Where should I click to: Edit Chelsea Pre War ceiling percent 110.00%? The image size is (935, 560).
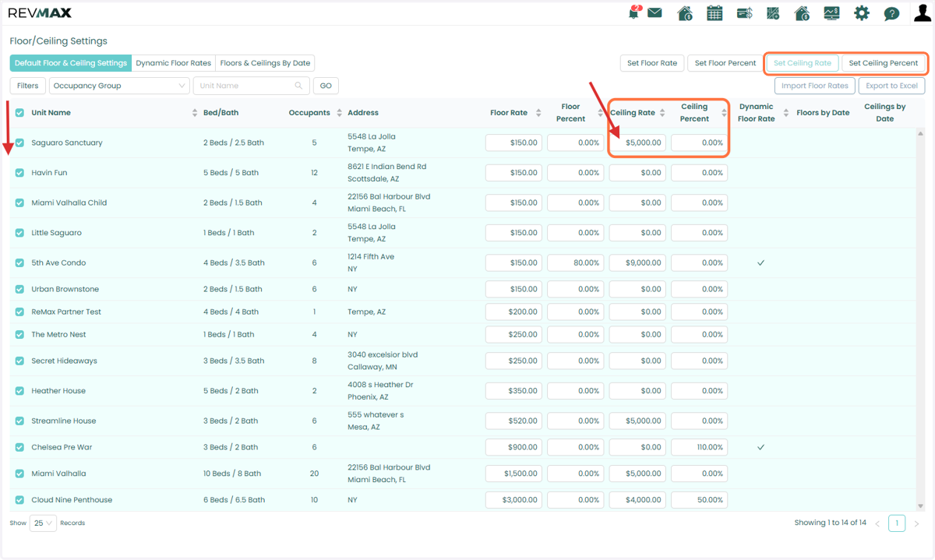point(699,448)
